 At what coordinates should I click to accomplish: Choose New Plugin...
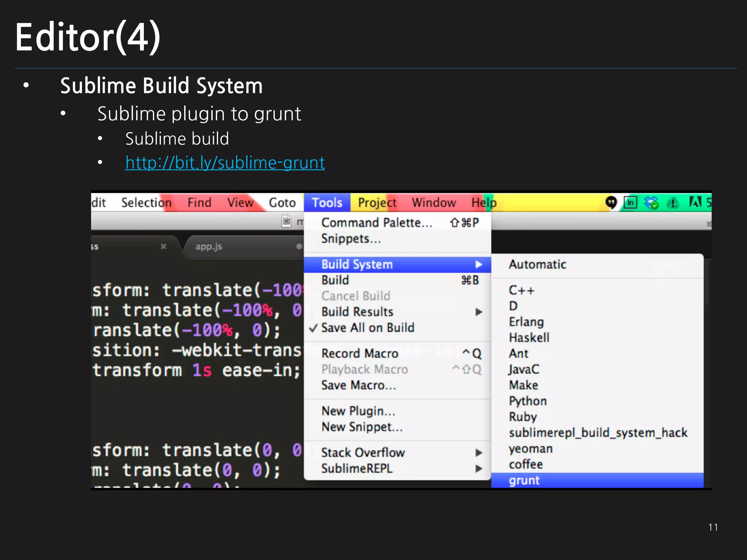pyautogui.click(x=398, y=411)
